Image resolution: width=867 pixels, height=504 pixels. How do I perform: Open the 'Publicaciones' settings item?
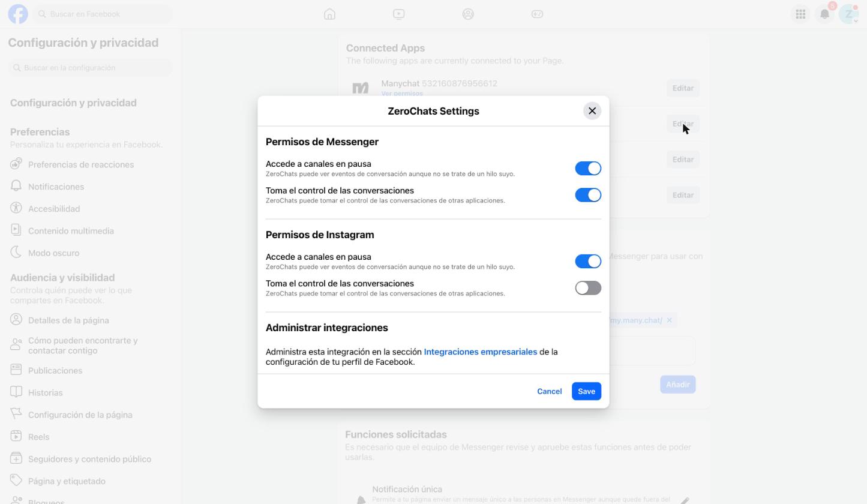coord(55,371)
